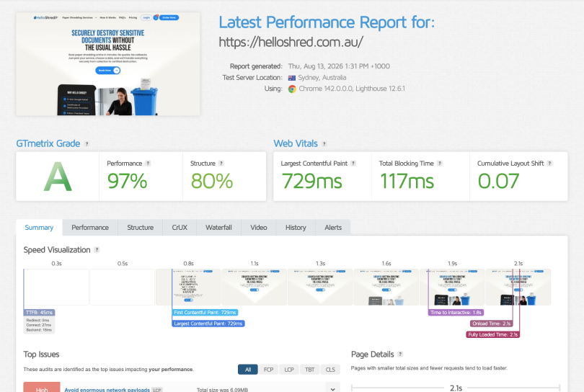Filter top issues by FCP

[268, 369]
